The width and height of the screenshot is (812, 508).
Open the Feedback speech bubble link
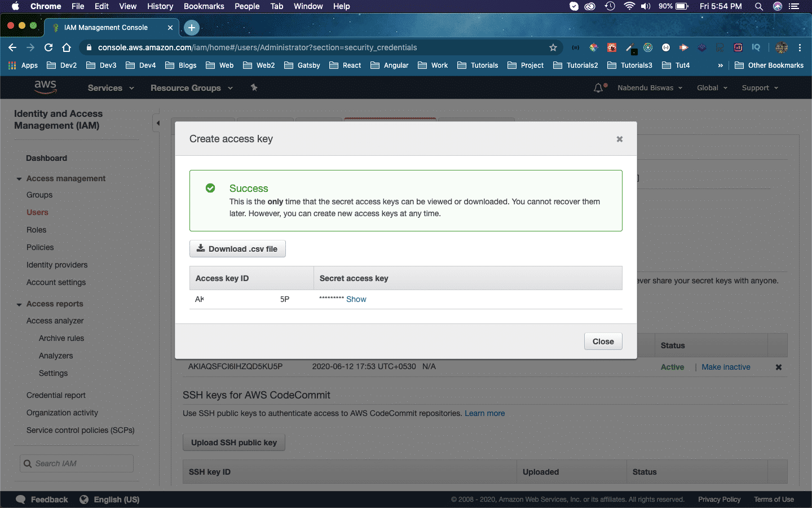point(42,500)
